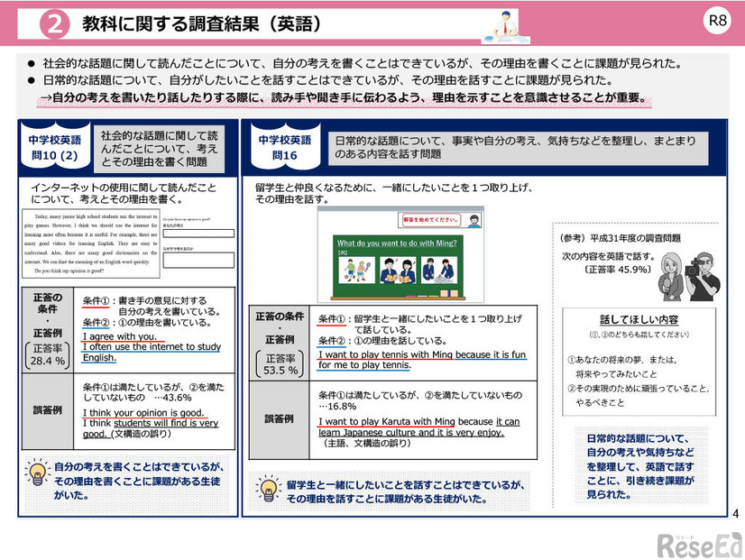
Task: Click the 誤答例 cell in question 10 table
Action: point(48,410)
